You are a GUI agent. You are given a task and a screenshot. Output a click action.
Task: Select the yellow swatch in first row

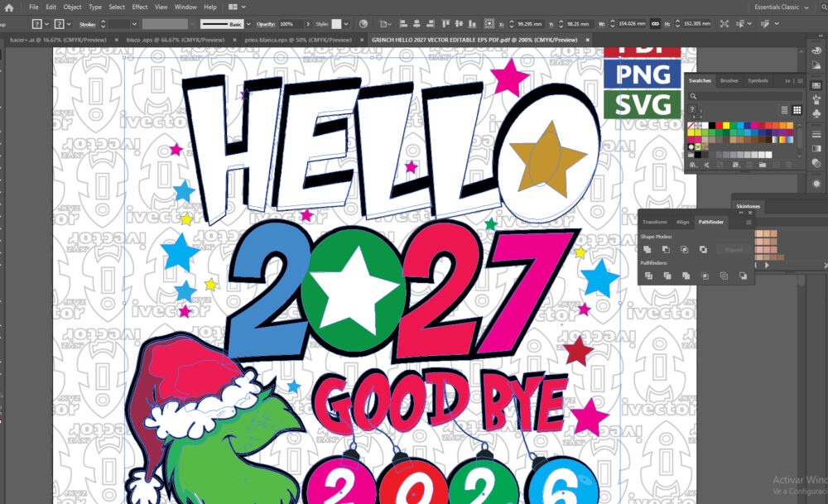point(726,126)
